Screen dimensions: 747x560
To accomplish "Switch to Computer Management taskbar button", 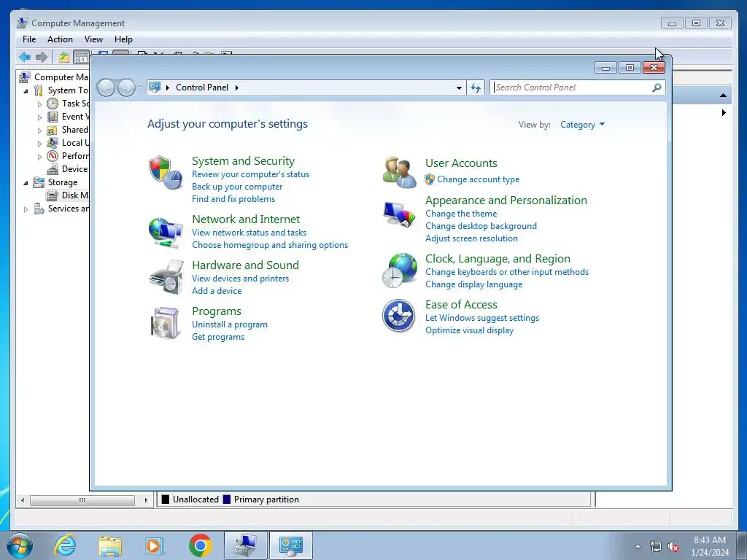I will [245, 545].
